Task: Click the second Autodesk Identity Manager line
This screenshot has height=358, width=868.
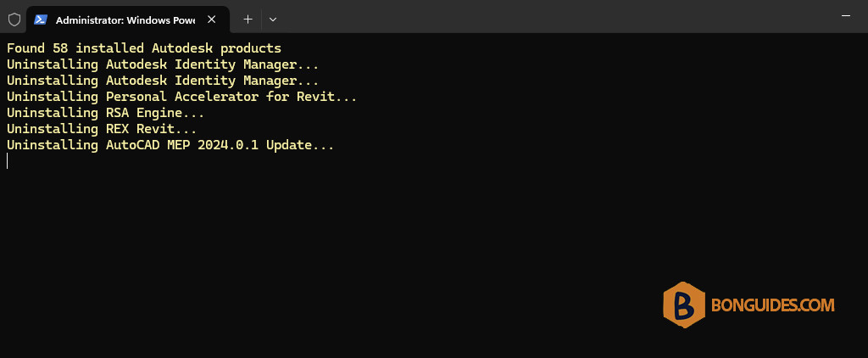Action: [x=163, y=81]
